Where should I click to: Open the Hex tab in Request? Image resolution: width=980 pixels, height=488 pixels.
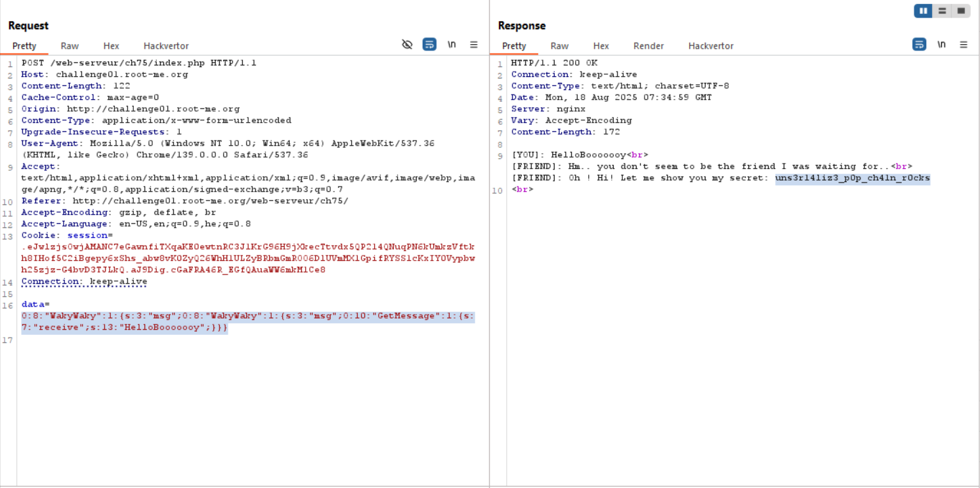click(111, 46)
